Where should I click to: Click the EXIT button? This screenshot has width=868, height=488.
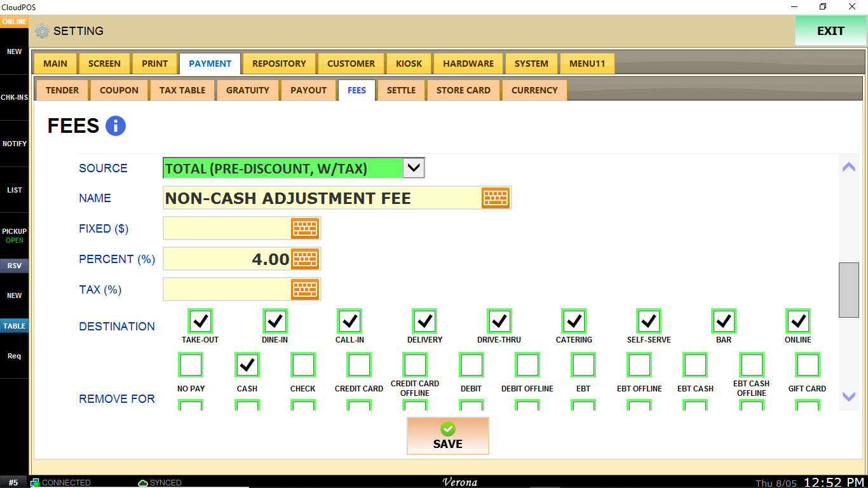point(831,30)
